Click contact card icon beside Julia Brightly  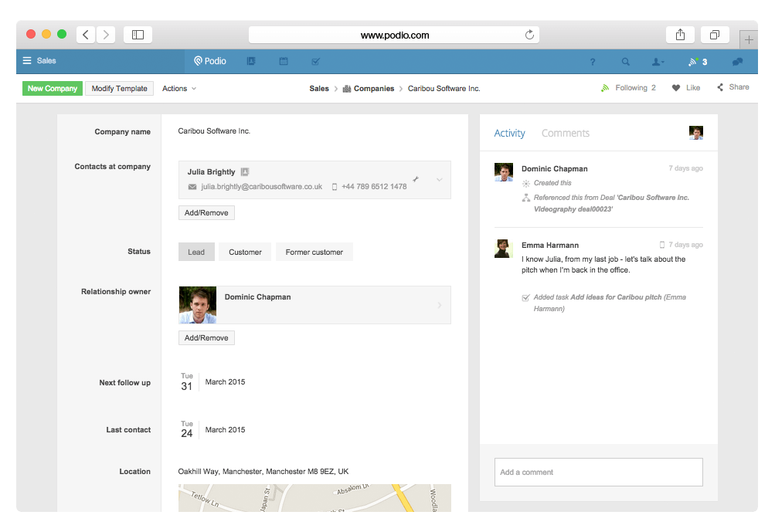pyautogui.click(x=245, y=172)
